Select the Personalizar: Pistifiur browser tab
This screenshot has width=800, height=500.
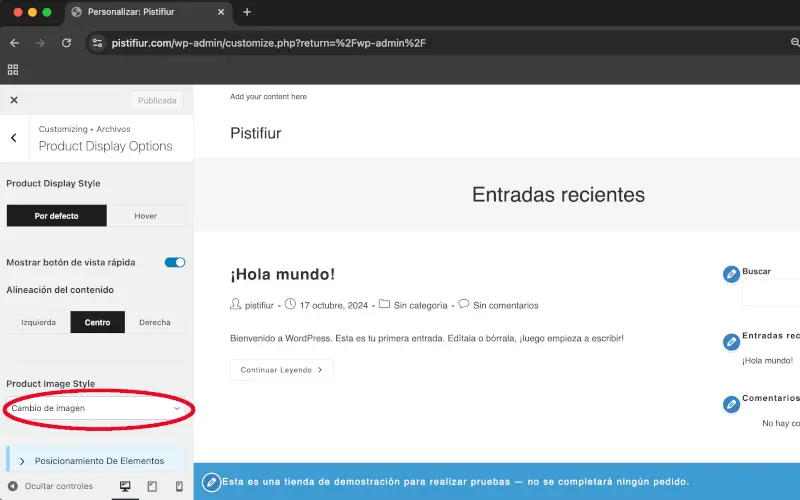click(148, 12)
